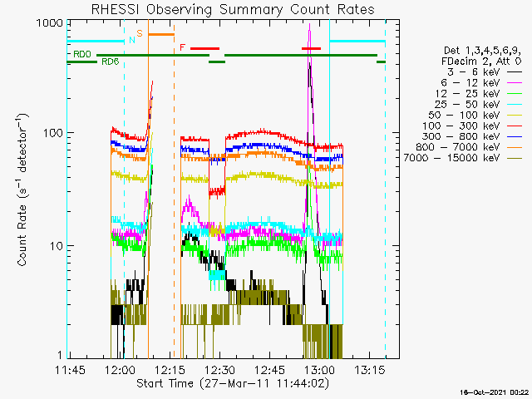Click the cyan 'N' night flag label
Image resolution: width=532 pixels, height=399 pixels.
(132, 41)
